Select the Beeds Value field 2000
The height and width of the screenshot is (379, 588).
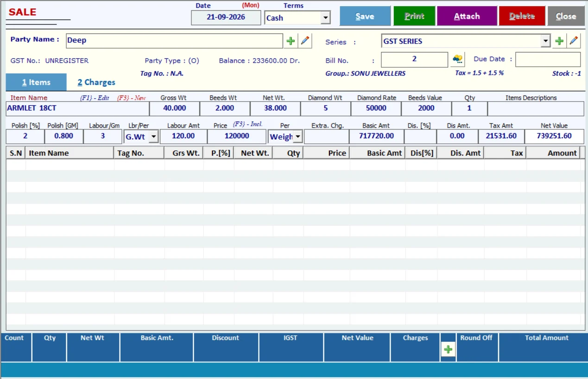coord(426,108)
